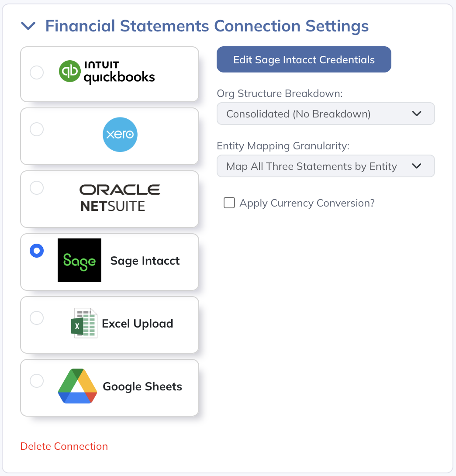The width and height of the screenshot is (456, 476).
Task: Select the Xero radio button
Action: tap(37, 129)
